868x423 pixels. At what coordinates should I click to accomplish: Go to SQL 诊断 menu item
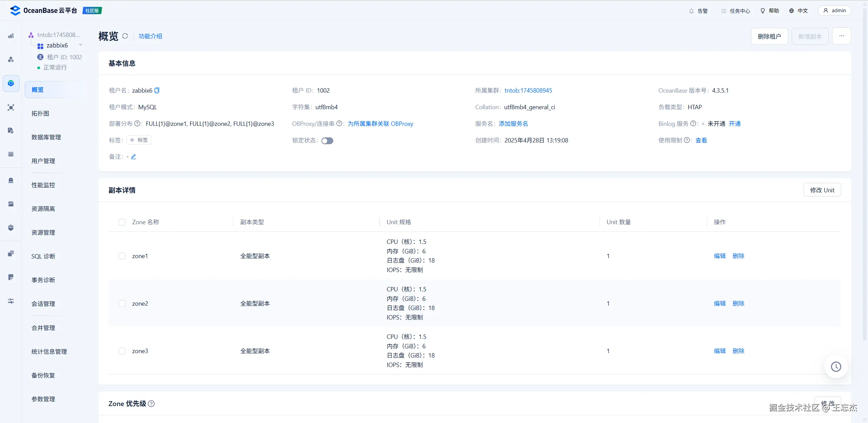(x=43, y=256)
